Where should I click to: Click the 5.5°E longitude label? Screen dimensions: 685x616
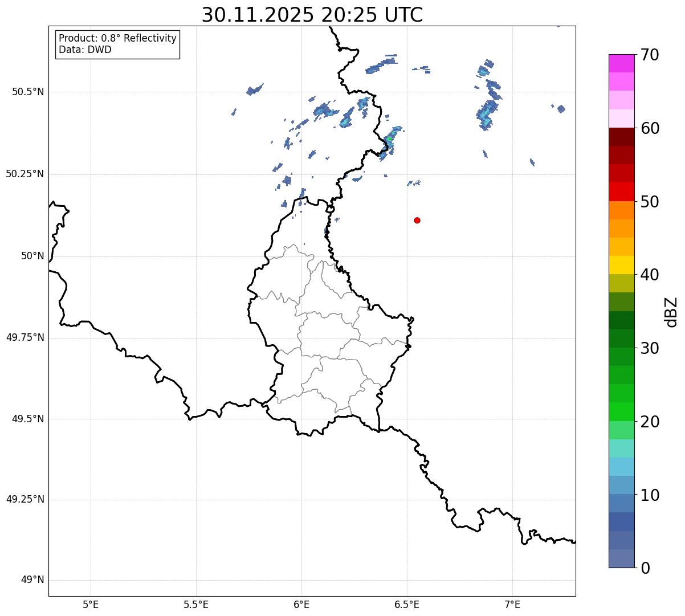click(x=196, y=605)
